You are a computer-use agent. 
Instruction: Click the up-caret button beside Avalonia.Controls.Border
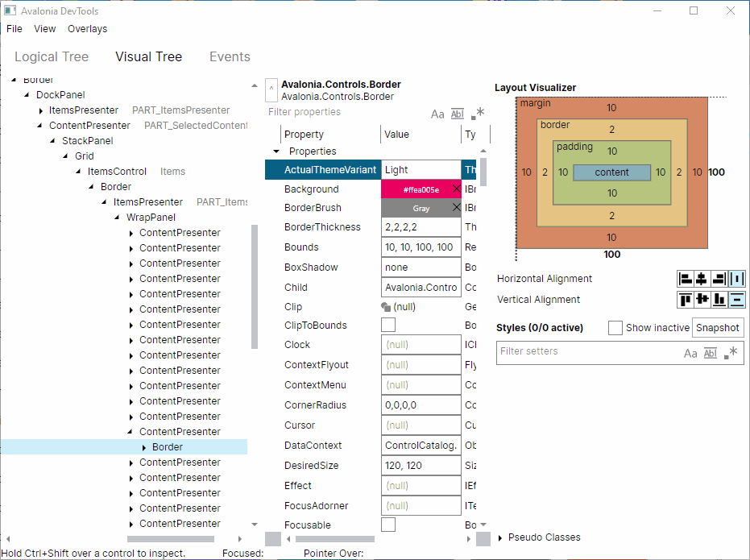pyautogui.click(x=271, y=90)
